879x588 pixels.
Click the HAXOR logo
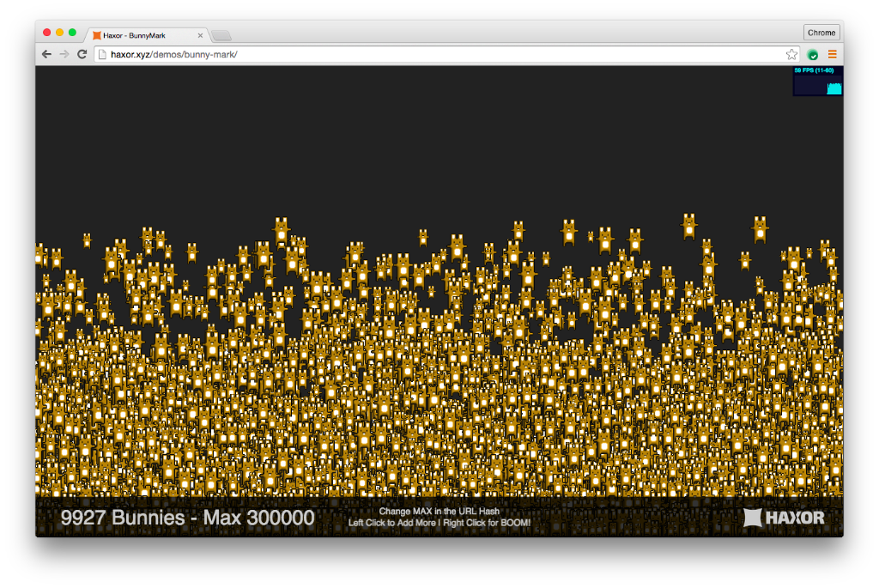[x=784, y=518]
